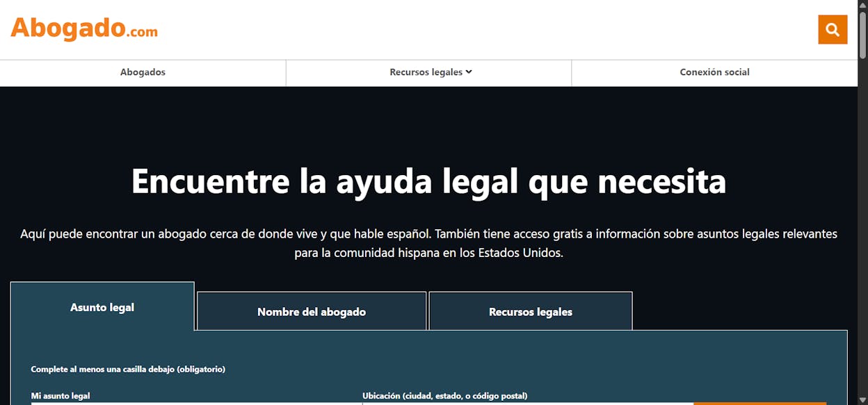Switch to the Nombre del abogado tab
The height and width of the screenshot is (405, 868).
click(x=312, y=312)
